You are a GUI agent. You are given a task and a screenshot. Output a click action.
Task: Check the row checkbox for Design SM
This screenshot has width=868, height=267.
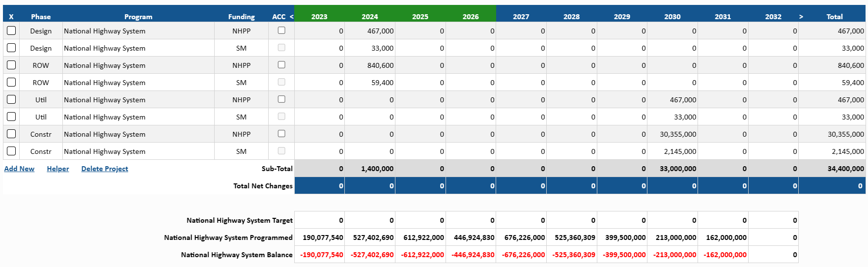pos(11,48)
